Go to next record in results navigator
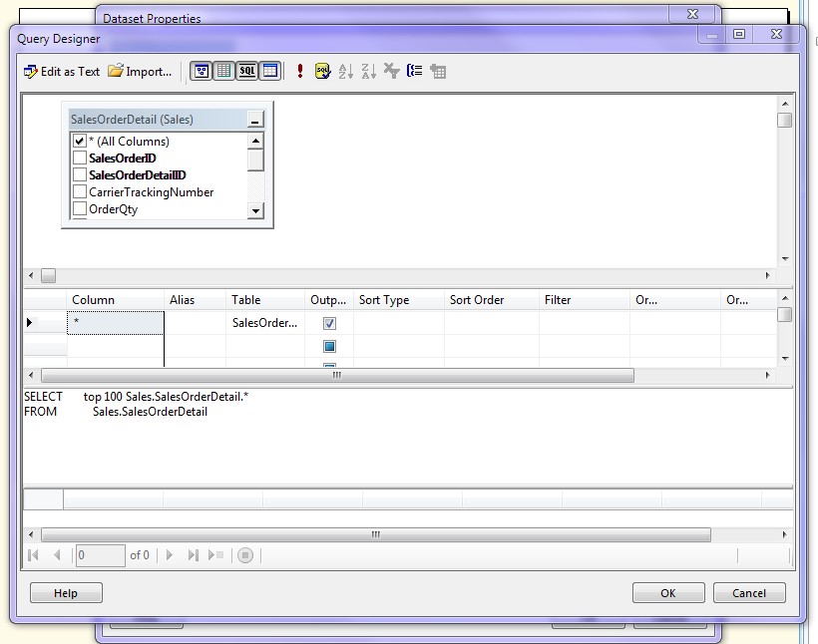This screenshot has width=818, height=644. pyautogui.click(x=169, y=555)
